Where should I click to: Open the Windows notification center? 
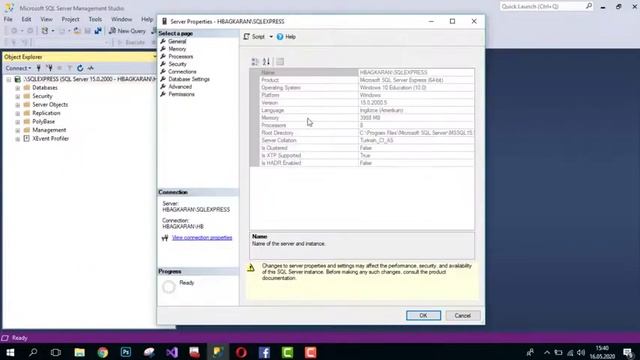(x=629, y=352)
